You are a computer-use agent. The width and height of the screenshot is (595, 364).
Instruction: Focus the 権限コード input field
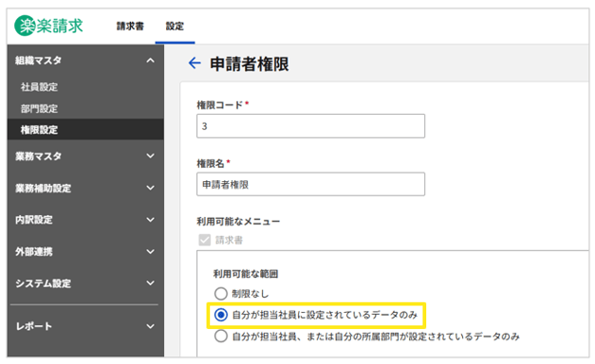click(310, 126)
